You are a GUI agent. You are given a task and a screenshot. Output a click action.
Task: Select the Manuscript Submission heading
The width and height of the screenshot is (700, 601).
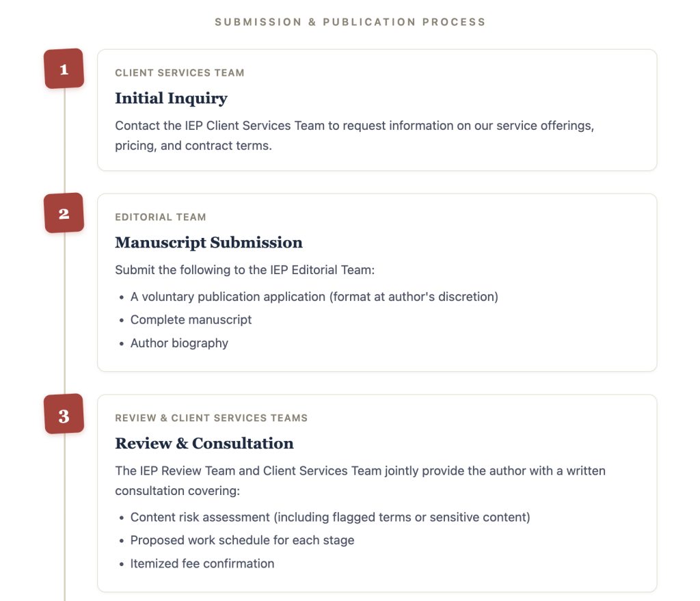coord(208,243)
